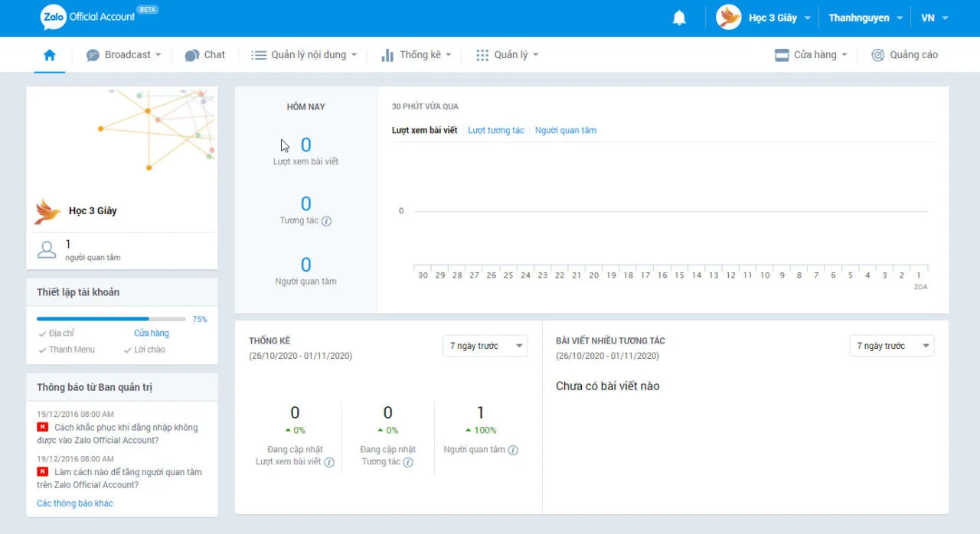Click the 75% setup completion value

(200, 319)
